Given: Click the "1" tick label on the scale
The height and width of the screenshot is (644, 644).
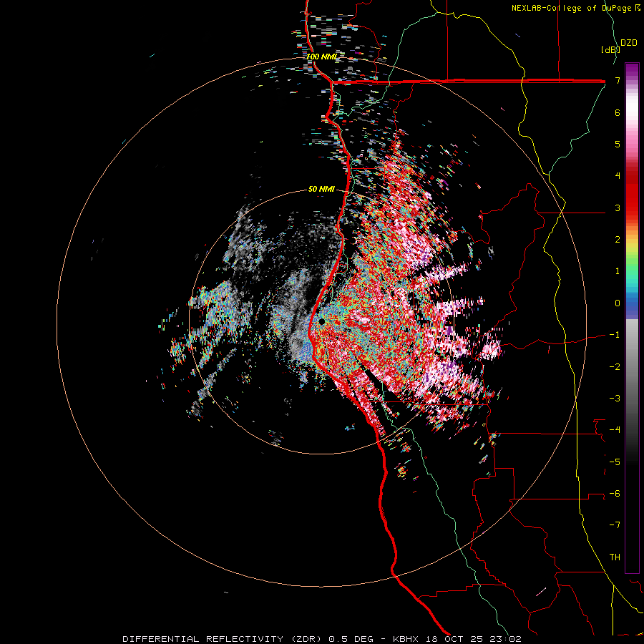Looking at the screenshot, I should coord(618,271).
